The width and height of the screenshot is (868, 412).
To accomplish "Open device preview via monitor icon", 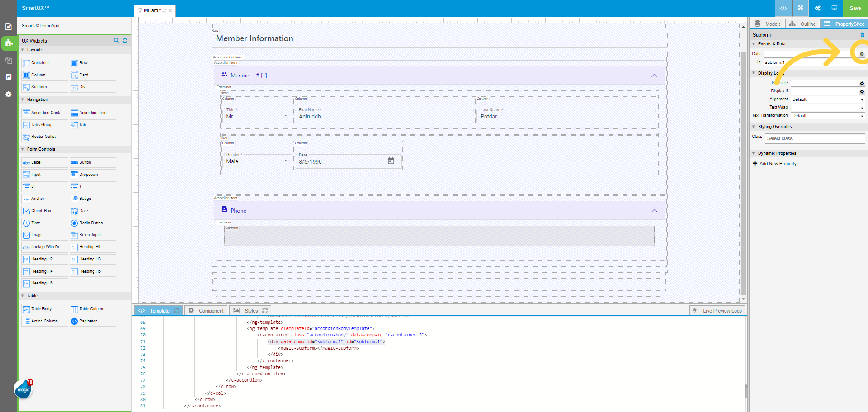I will (x=835, y=8).
